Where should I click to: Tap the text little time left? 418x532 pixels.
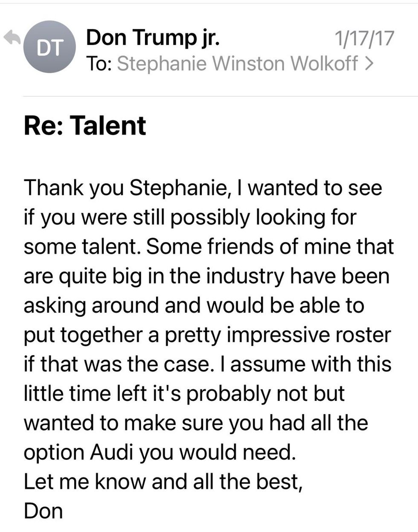pyautogui.click(x=85, y=394)
